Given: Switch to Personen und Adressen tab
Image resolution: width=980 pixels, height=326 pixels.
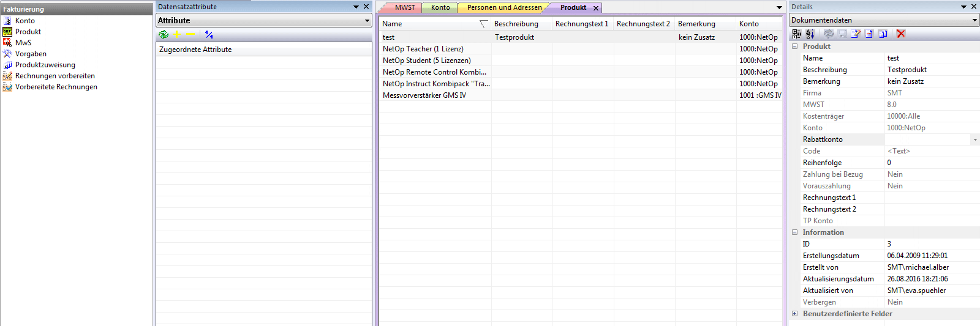Looking at the screenshot, I should click(x=504, y=7).
